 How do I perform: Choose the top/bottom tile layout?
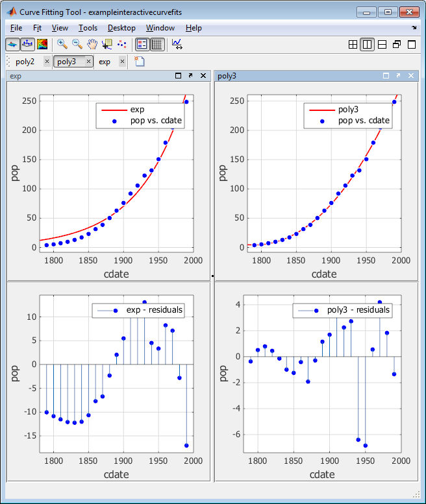(x=382, y=44)
